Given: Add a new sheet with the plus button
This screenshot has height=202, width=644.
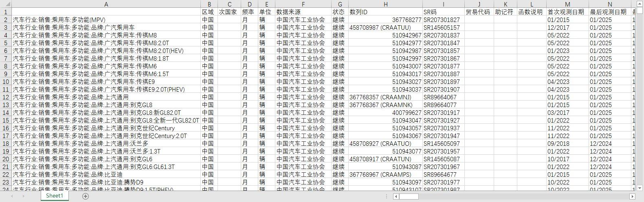Looking at the screenshot, I should (86, 196).
